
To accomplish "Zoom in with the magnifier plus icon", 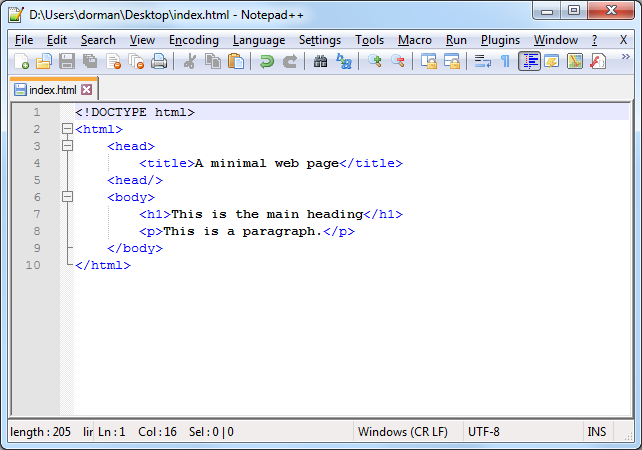I will 374,61.
